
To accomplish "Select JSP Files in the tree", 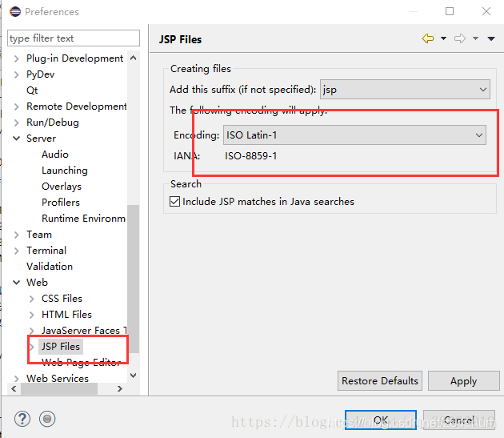I will 61,346.
